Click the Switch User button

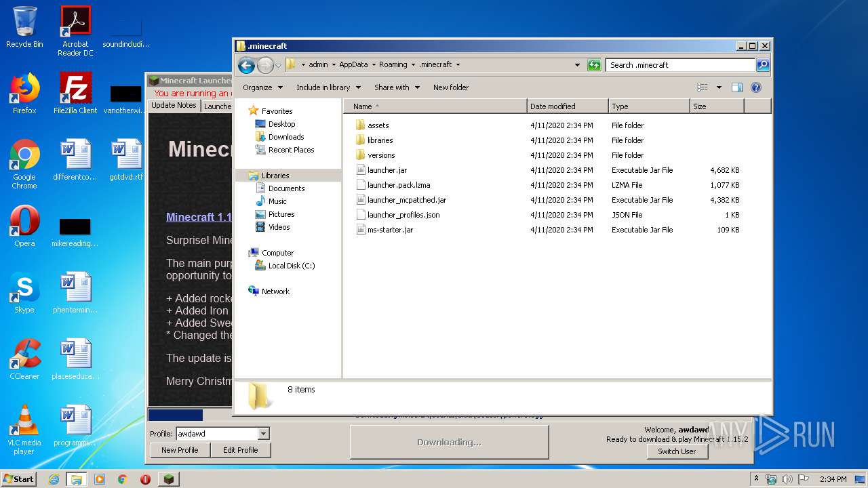(x=677, y=451)
